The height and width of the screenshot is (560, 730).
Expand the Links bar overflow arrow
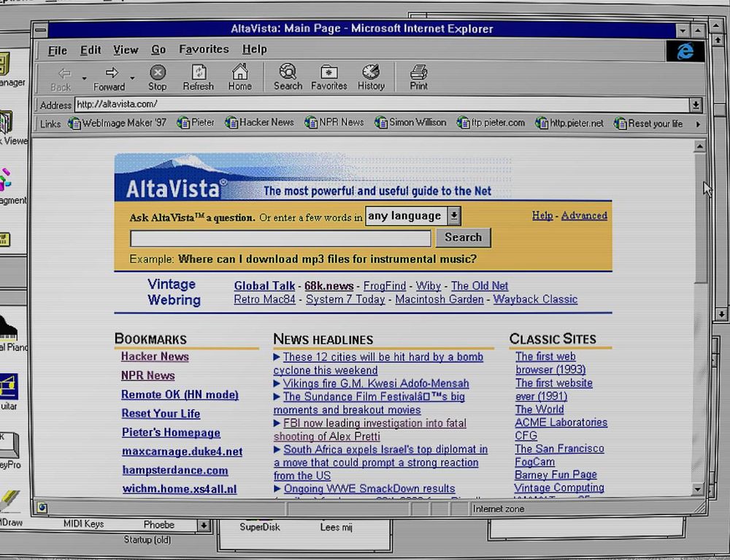click(698, 124)
